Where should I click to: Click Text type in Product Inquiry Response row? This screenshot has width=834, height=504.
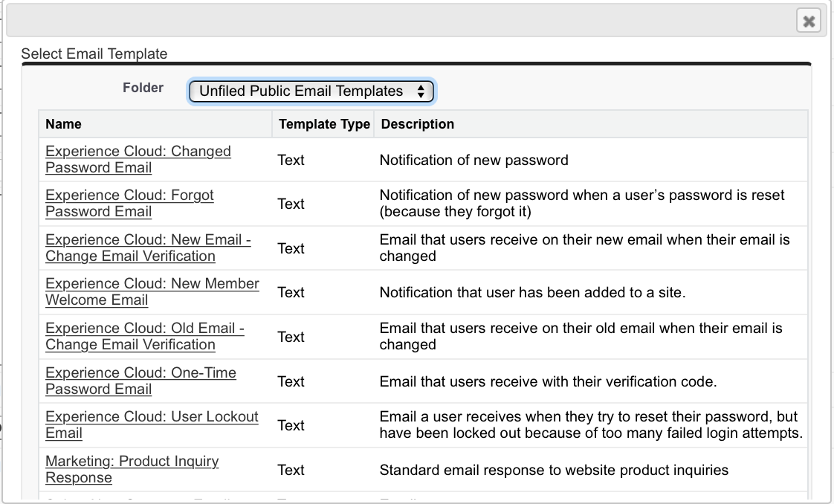(291, 470)
